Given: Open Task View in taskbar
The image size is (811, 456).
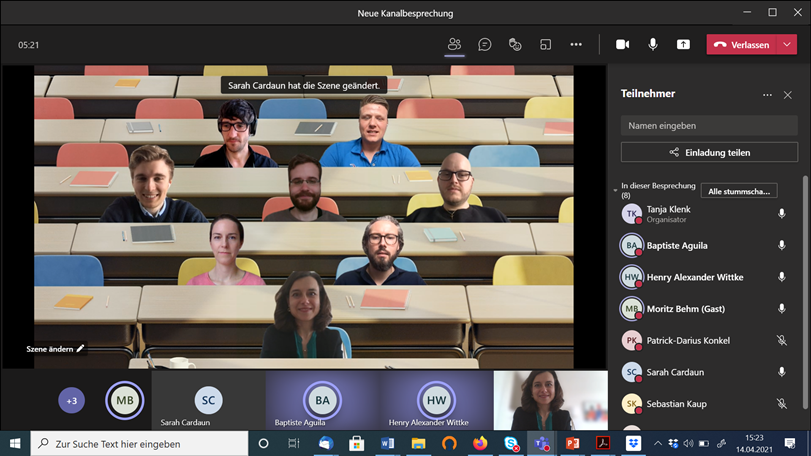Looking at the screenshot, I should tap(294, 444).
